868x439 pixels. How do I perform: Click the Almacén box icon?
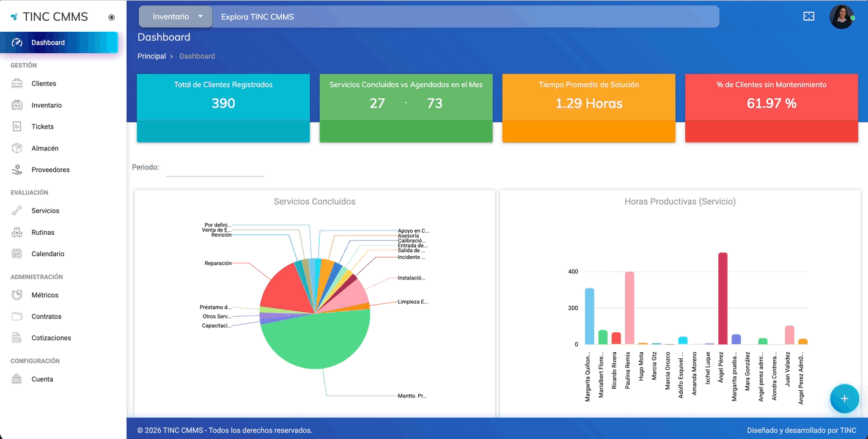point(17,149)
